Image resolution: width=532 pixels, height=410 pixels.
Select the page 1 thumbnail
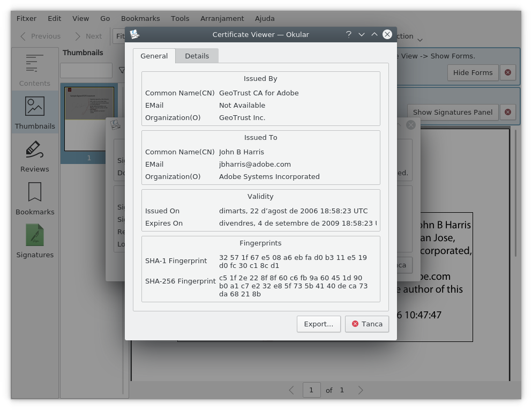click(89, 119)
